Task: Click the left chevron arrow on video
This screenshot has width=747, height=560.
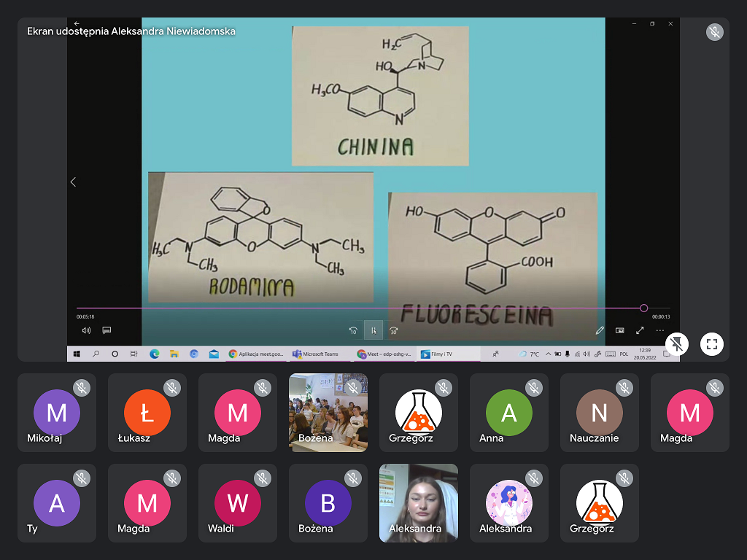Action: click(x=73, y=182)
